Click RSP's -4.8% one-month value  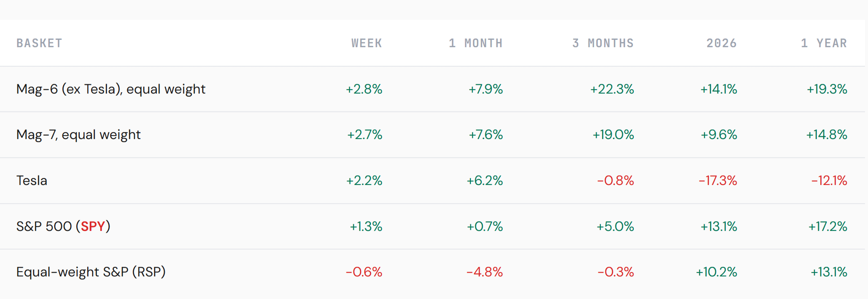tap(485, 272)
